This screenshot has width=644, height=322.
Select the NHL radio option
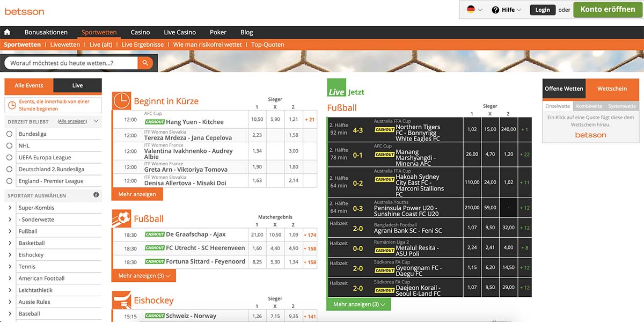point(9,146)
